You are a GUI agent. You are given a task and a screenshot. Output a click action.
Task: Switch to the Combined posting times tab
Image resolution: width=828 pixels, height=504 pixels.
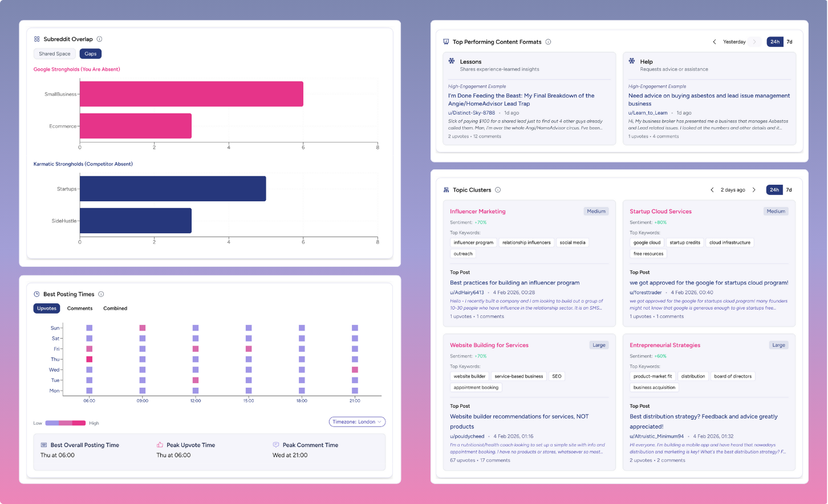(115, 308)
